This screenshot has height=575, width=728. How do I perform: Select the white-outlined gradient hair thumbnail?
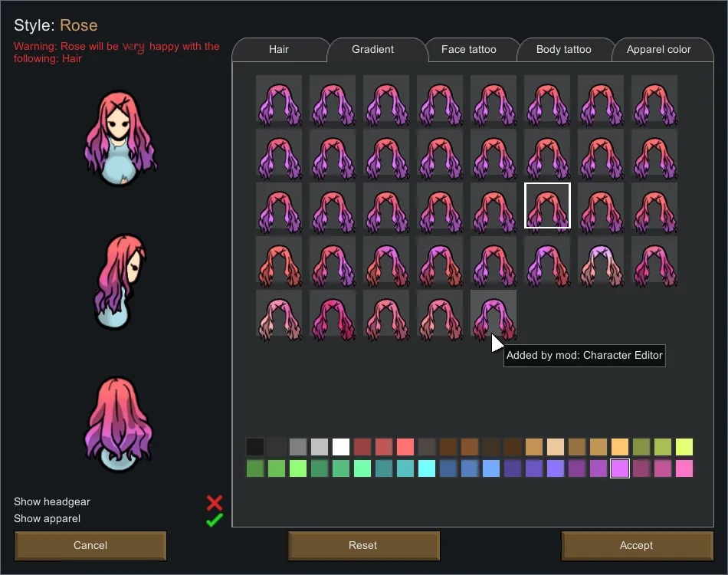[x=547, y=205]
